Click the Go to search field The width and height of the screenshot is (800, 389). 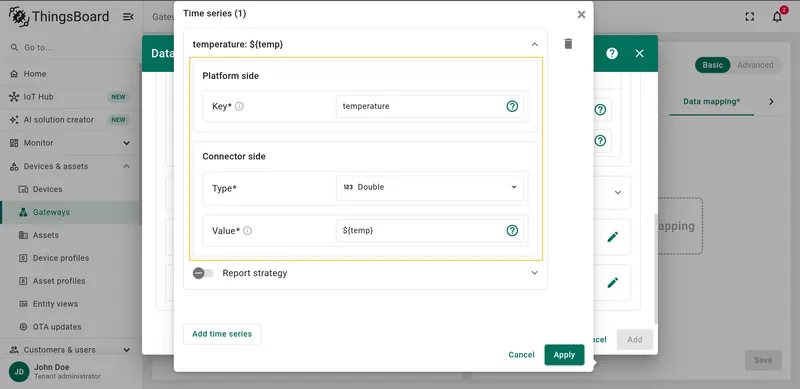[x=70, y=47]
